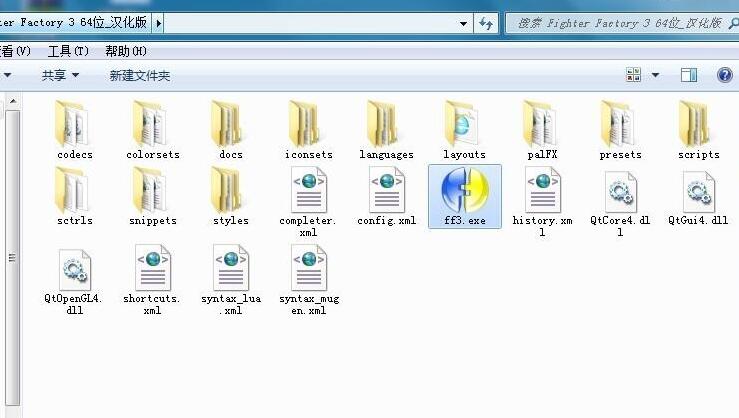Select the history.xml file

542,203
